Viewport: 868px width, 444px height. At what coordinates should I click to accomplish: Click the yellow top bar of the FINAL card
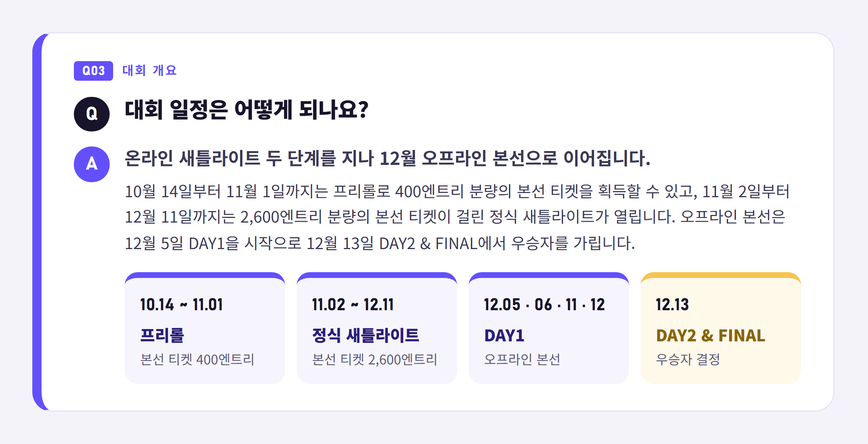(x=721, y=275)
